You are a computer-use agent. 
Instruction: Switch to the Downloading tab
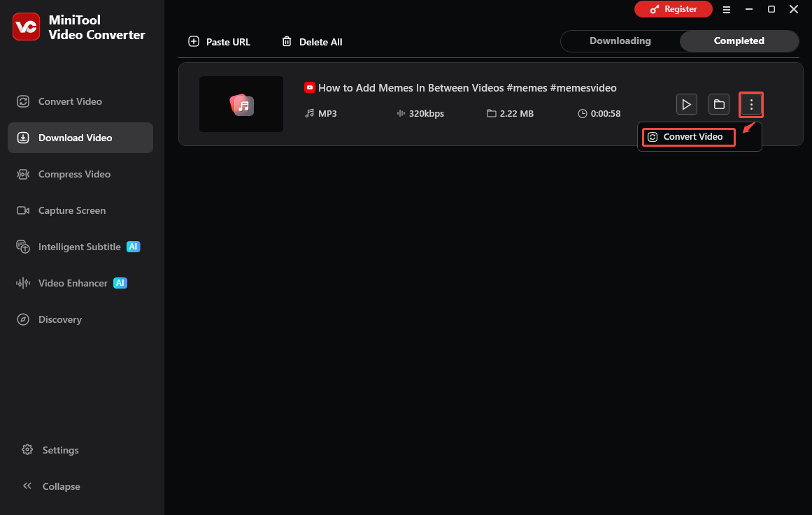point(620,41)
